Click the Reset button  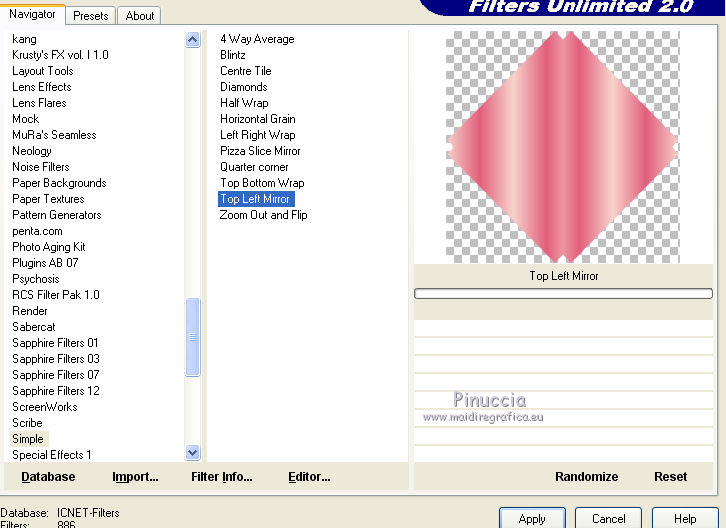pos(670,477)
